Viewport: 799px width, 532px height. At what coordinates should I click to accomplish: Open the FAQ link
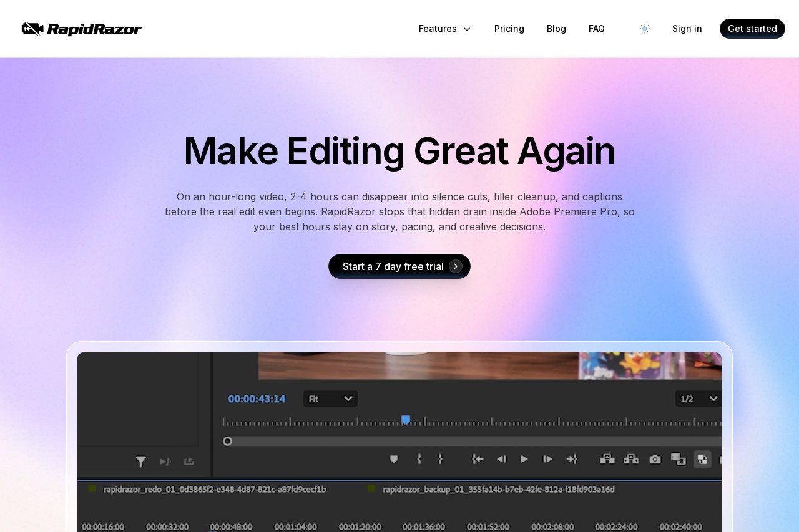pyautogui.click(x=596, y=29)
